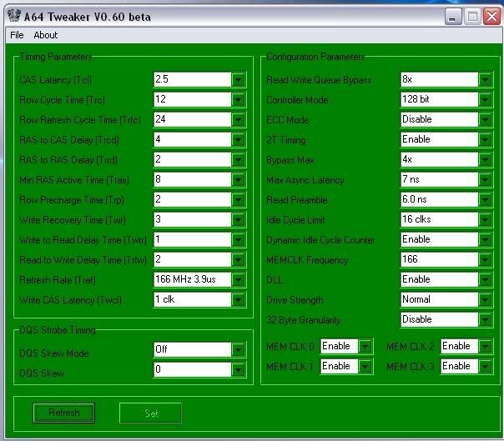Expand the Min RAS Active Time (Tras) dropdown arrow

(238, 179)
